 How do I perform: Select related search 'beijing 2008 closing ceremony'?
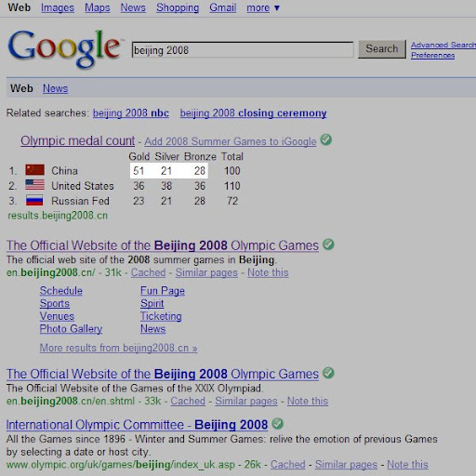[x=253, y=113]
